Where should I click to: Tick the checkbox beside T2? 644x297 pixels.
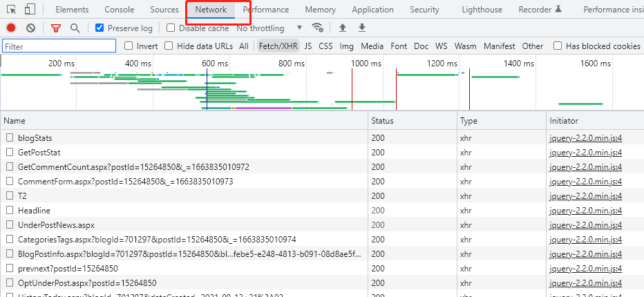(x=10, y=196)
